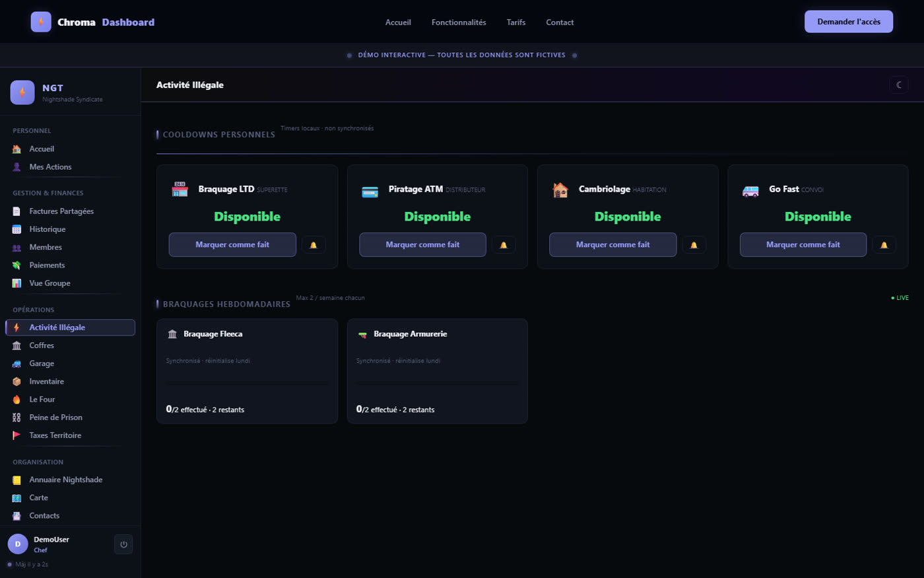The height and width of the screenshot is (578, 924).
Task: Mark Cambriolage as done
Action: click(x=612, y=244)
